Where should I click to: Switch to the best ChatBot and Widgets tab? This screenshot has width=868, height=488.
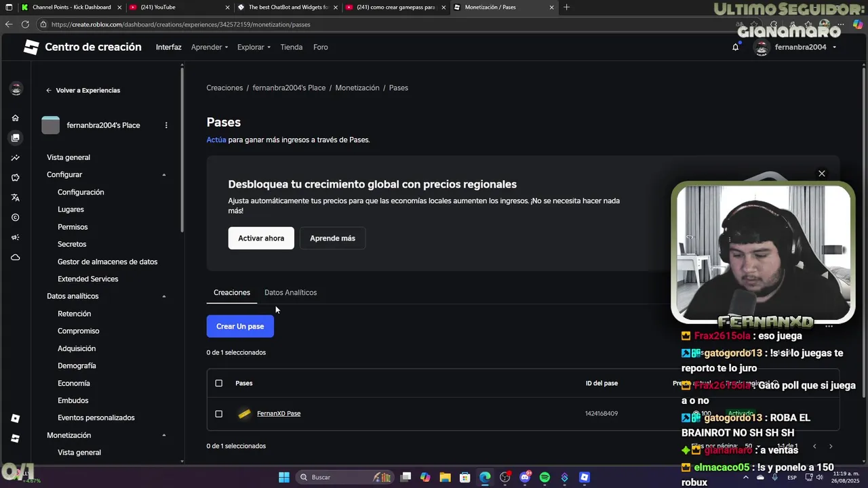[288, 7]
